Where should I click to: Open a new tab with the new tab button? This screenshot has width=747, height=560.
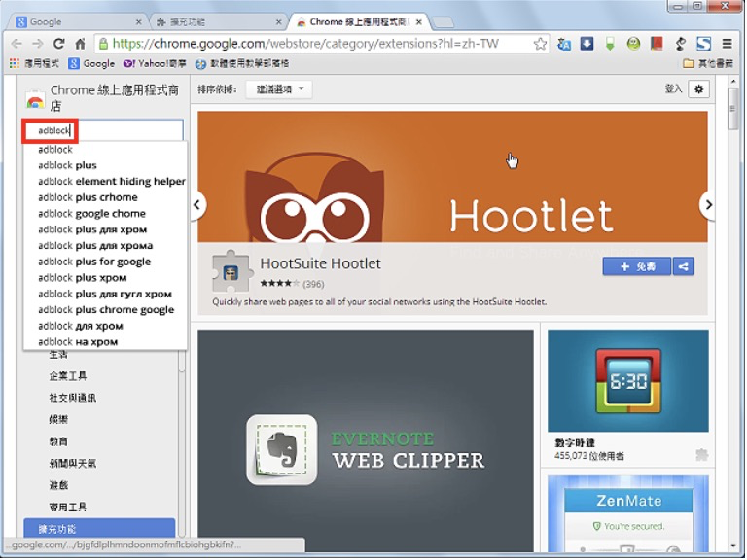coord(443,22)
